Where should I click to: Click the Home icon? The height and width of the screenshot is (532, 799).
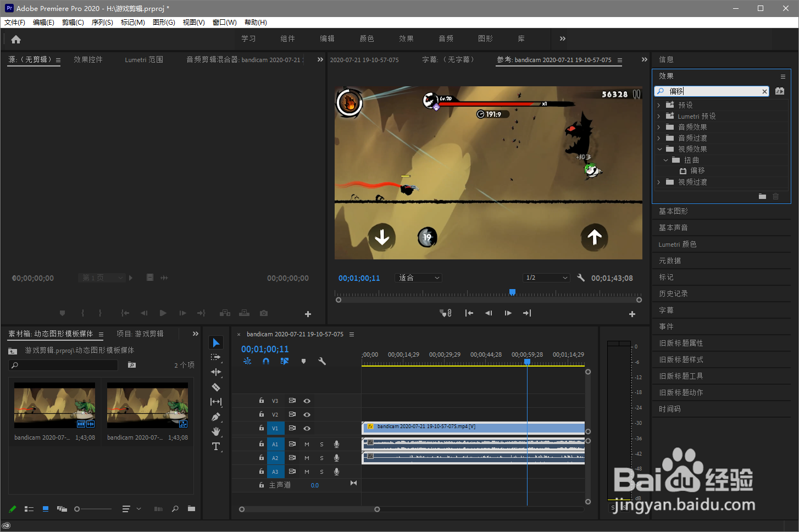tap(16, 39)
